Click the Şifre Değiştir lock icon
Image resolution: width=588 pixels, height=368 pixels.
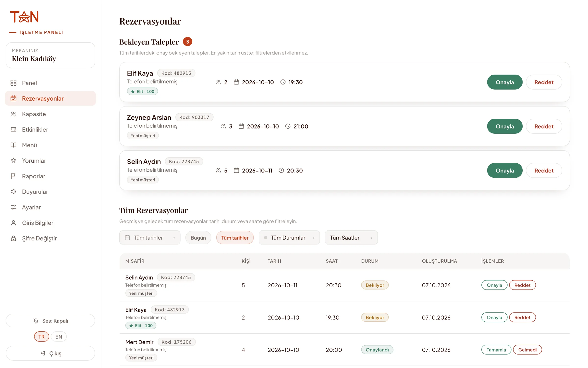pyautogui.click(x=13, y=238)
